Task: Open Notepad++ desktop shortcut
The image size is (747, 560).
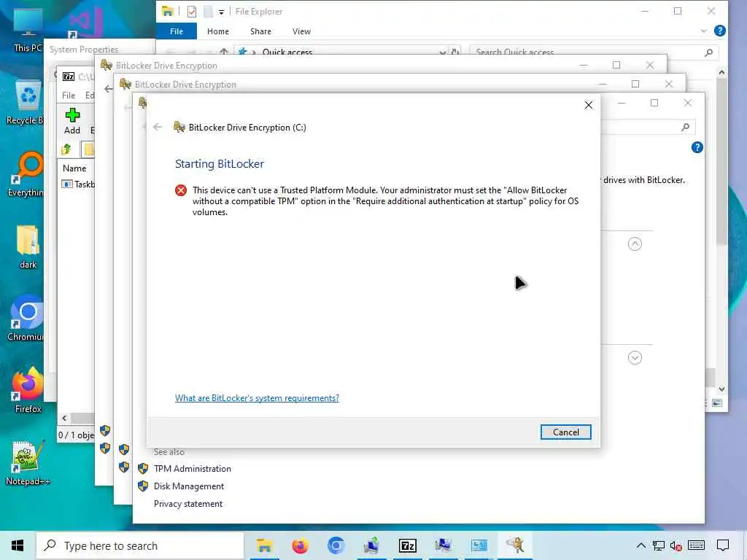Action: click(x=28, y=463)
